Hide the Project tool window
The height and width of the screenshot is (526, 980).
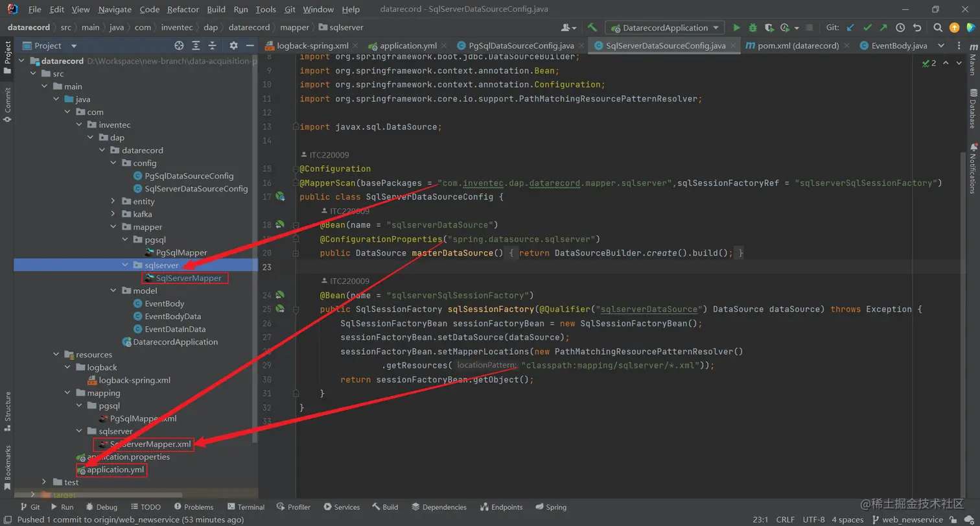[250, 45]
